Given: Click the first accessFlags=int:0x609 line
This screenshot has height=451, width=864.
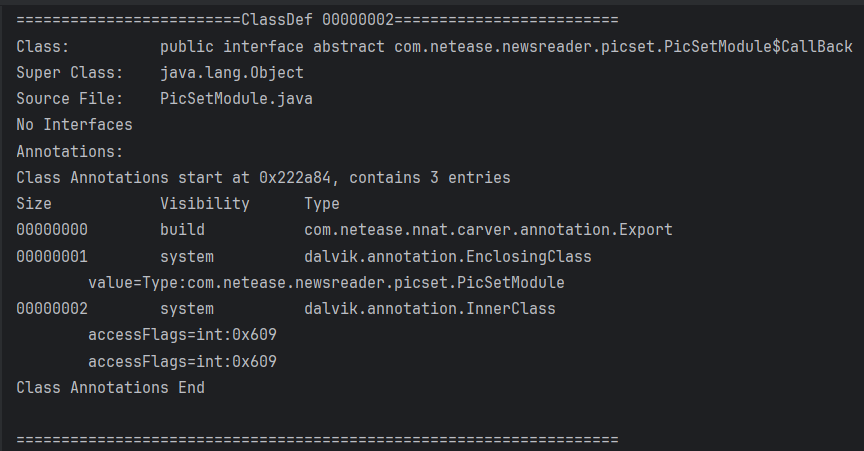Looking at the screenshot, I should (182, 334).
